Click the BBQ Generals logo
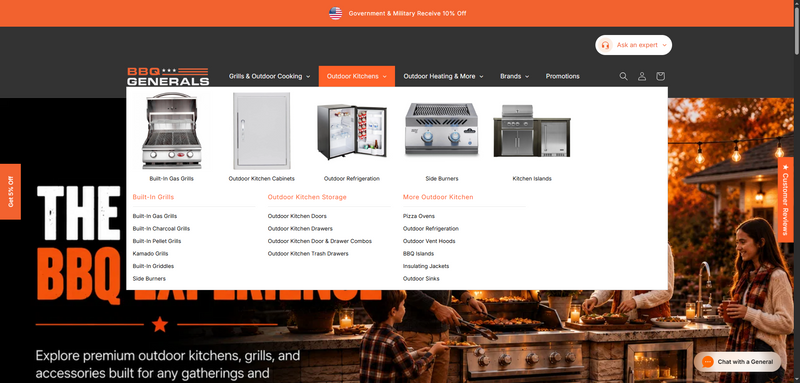This screenshot has width=800, height=383. tap(168, 76)
